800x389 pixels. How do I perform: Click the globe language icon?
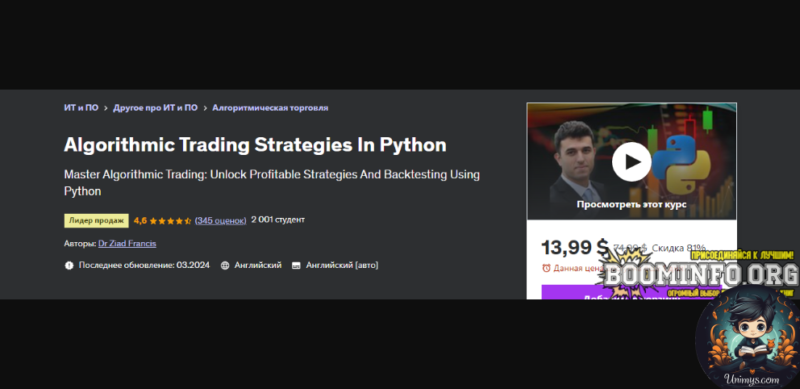coord(225,265)
